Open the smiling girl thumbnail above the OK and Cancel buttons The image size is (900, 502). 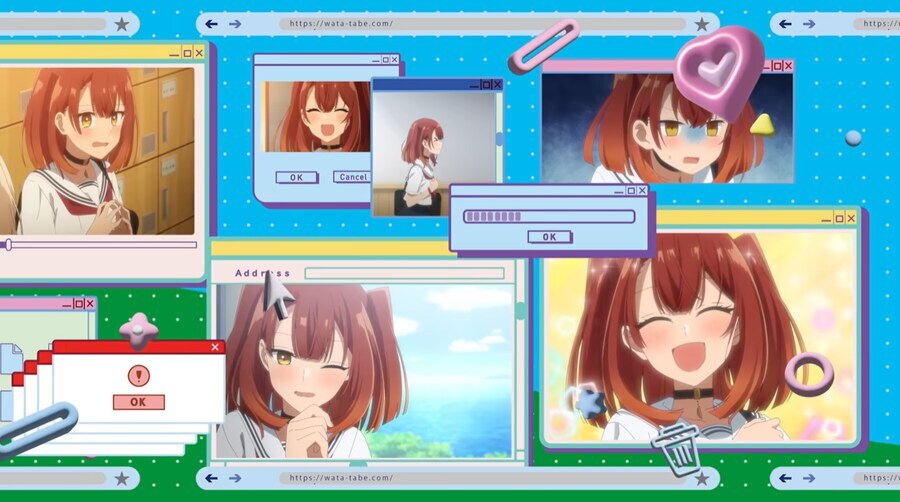(316, 116)
